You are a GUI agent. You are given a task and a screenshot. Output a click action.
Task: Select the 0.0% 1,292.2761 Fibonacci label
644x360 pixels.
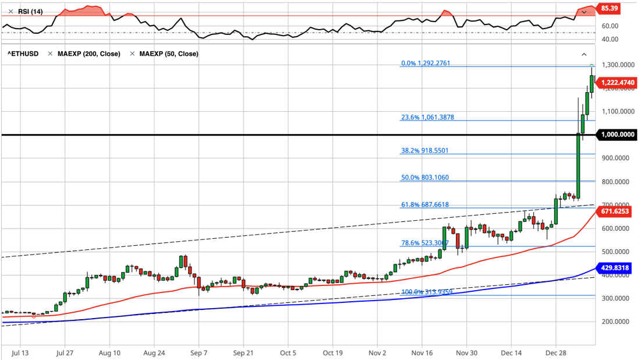pyautogui.click(x=426, y=63)
